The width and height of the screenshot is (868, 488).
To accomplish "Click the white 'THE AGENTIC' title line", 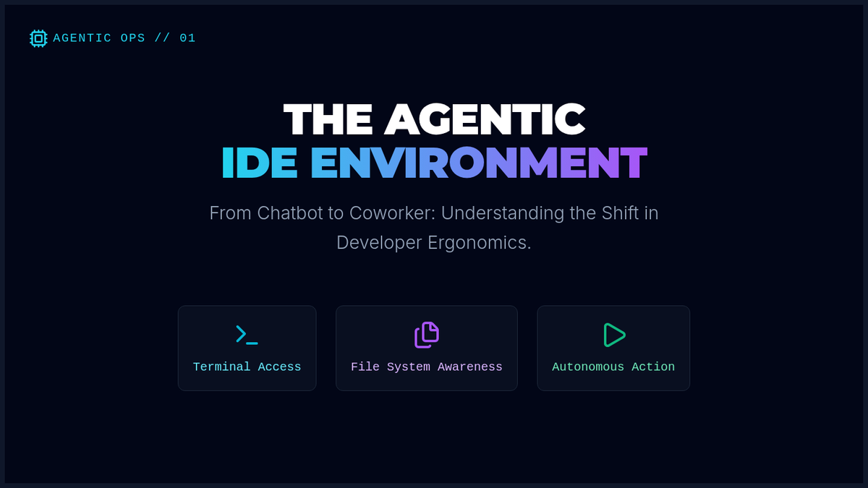I will (434, 119).
